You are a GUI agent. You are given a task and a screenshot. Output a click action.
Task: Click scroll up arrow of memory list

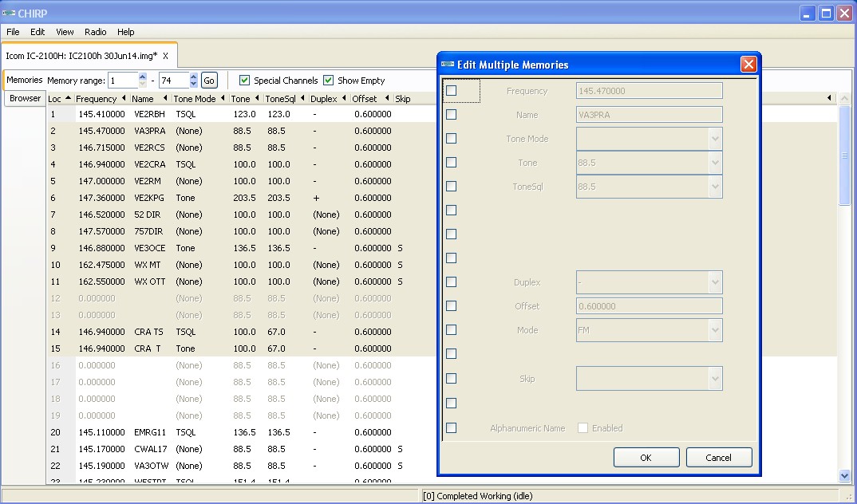[844, 99]
